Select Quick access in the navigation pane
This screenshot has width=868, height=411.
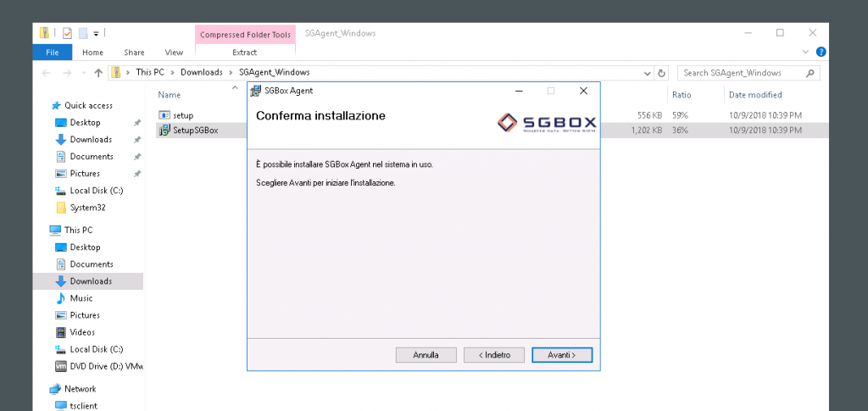[x=88, y=106]
